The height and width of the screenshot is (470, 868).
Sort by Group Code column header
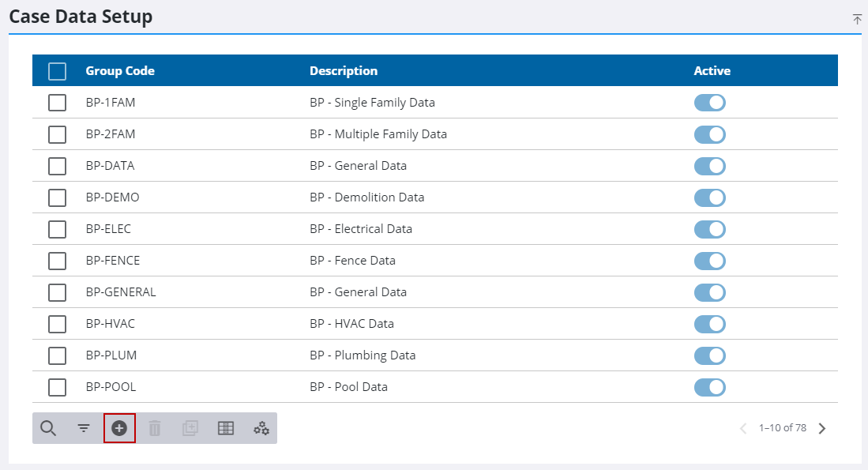[120, 71]
